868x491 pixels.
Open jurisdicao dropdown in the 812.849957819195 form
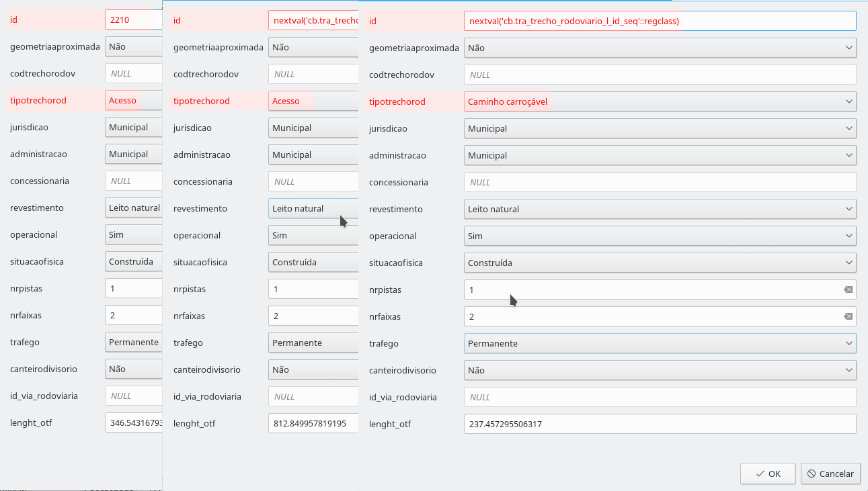point(313,128)
